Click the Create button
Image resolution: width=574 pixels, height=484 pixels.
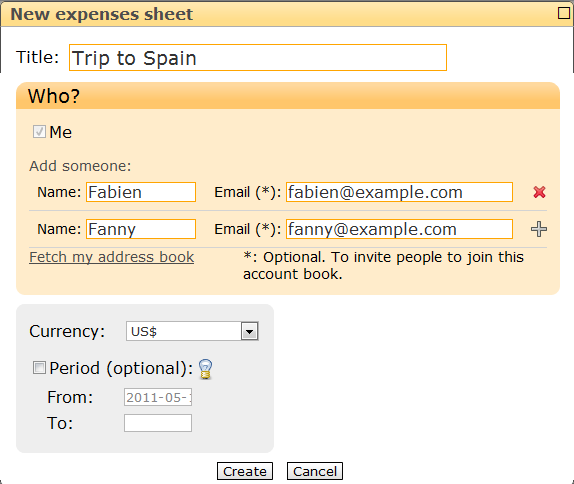(x=245, y=471)
